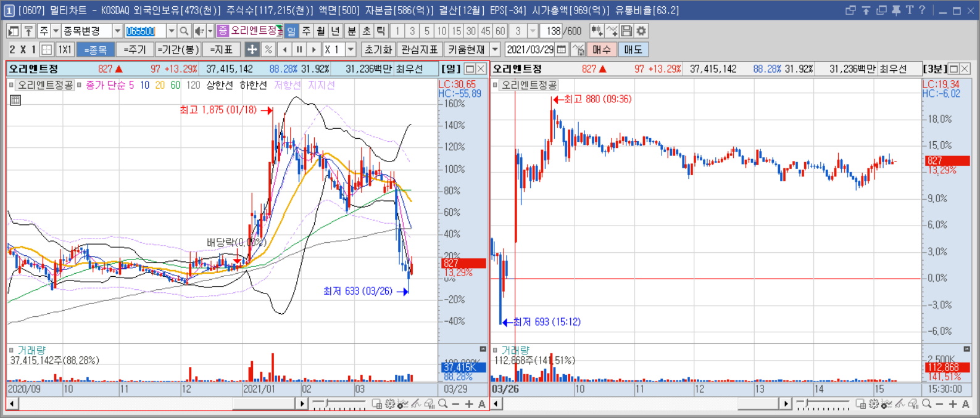Click the 매수 buy button

tap(602, 49)
